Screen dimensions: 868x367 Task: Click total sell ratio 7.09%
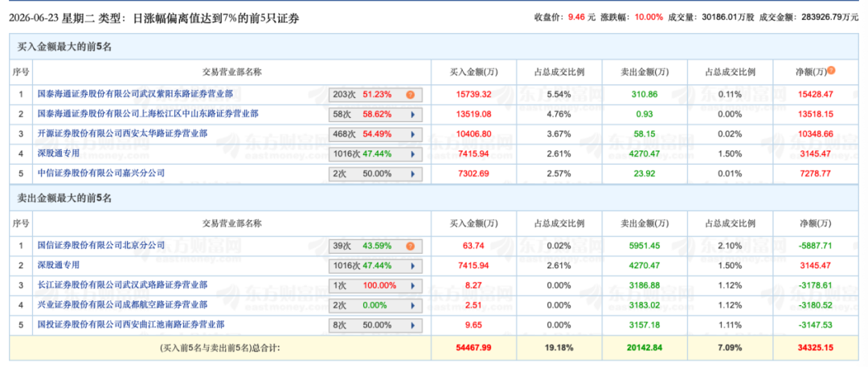730,349
